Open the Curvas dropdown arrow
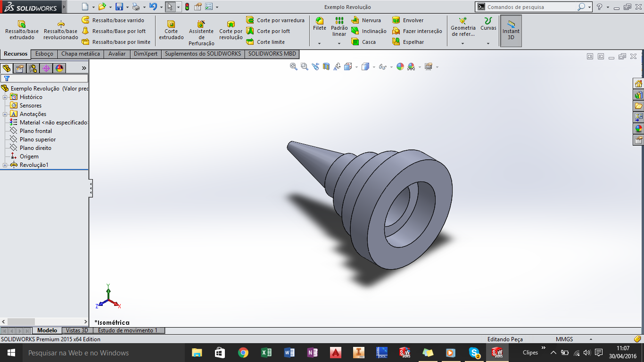Screen dimensions: 644x362 click(x=488, y=43)
